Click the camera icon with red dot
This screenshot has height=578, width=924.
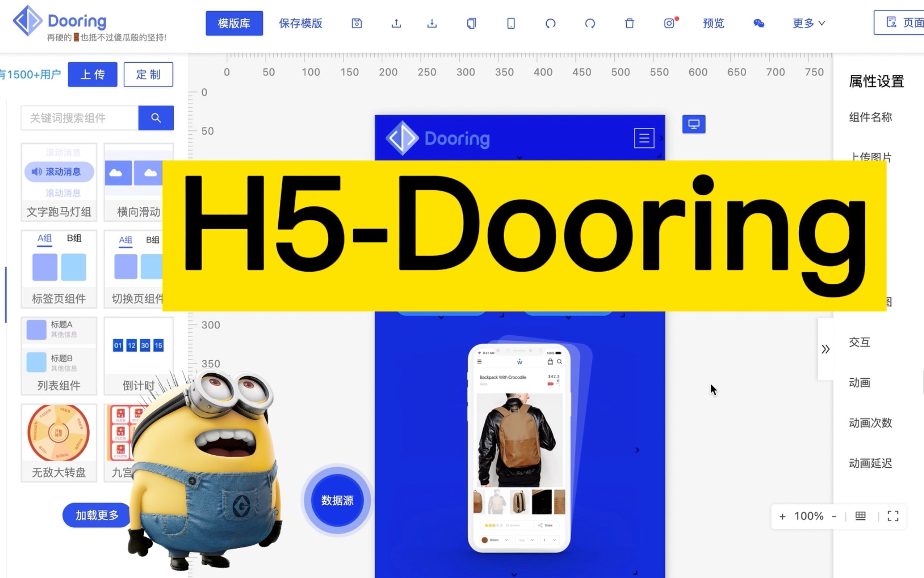click(x=670, y=23)
